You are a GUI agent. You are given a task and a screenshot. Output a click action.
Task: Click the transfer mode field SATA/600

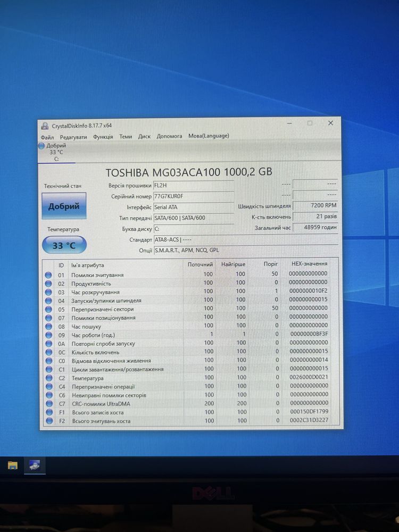pyautogui.click(x=194, y=218)
